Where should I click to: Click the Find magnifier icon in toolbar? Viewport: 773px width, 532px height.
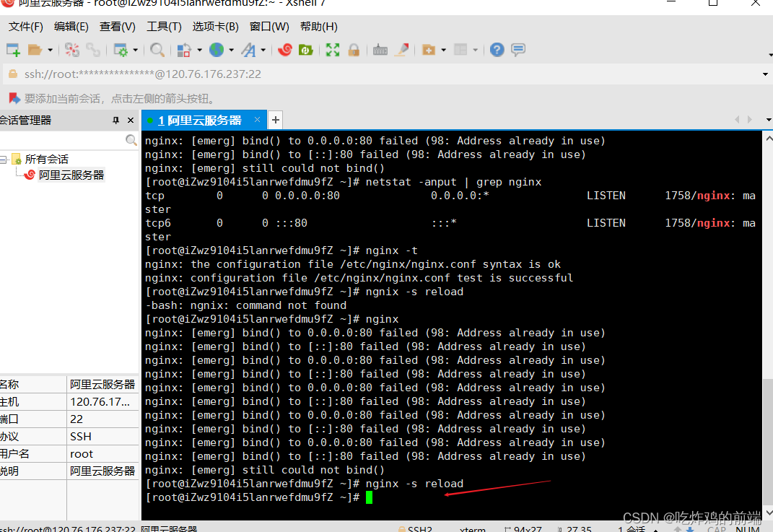(157, 50)
